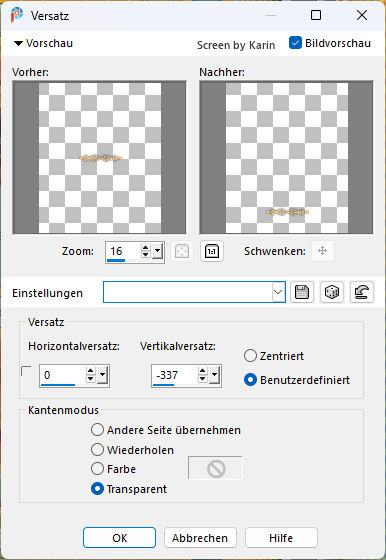
Task: Click the Vertikalversatz value field
Action: click(x=174, y=375)
